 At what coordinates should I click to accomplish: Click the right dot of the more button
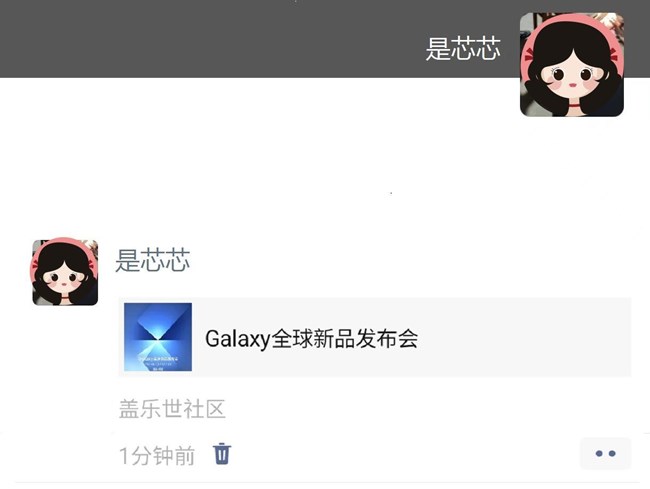coord(612,454)
